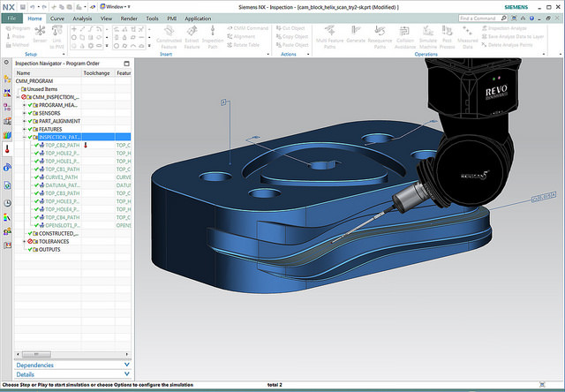Click the Rotate Table button
Image resolution: width=565 pixels, height=392 pixels.
coord(244,45)
